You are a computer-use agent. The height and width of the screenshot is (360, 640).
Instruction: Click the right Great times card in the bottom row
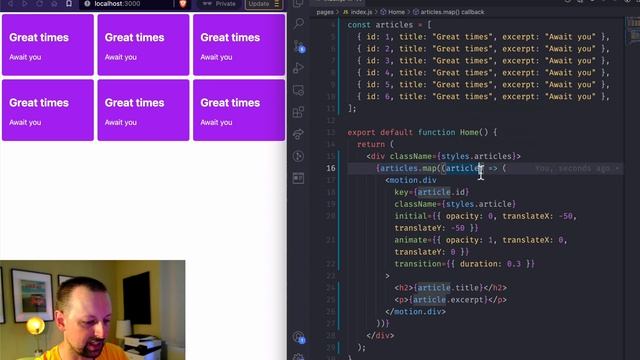point(239,110)
